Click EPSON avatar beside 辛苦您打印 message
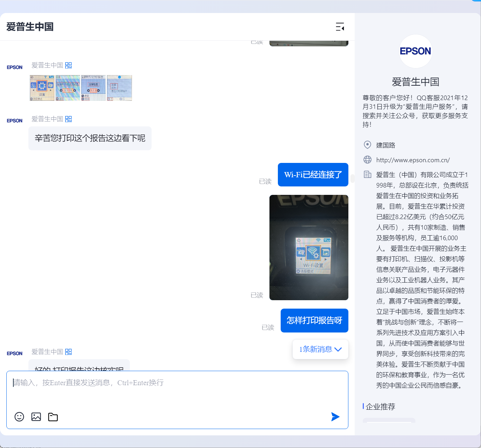Image resolution: width=481 pixels, height=448 pixels. [15, 120]
